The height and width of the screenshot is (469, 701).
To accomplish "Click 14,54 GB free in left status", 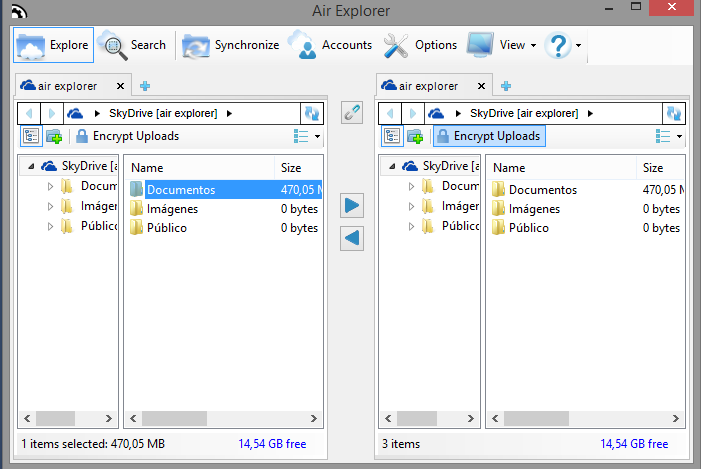I will pos(272,444).
